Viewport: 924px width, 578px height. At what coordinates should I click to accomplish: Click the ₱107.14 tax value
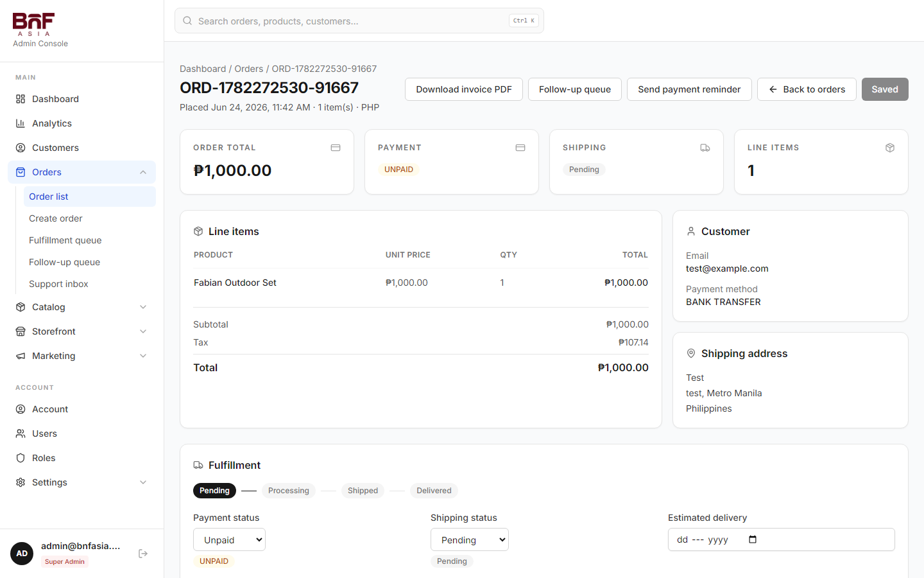click(633, 342)
